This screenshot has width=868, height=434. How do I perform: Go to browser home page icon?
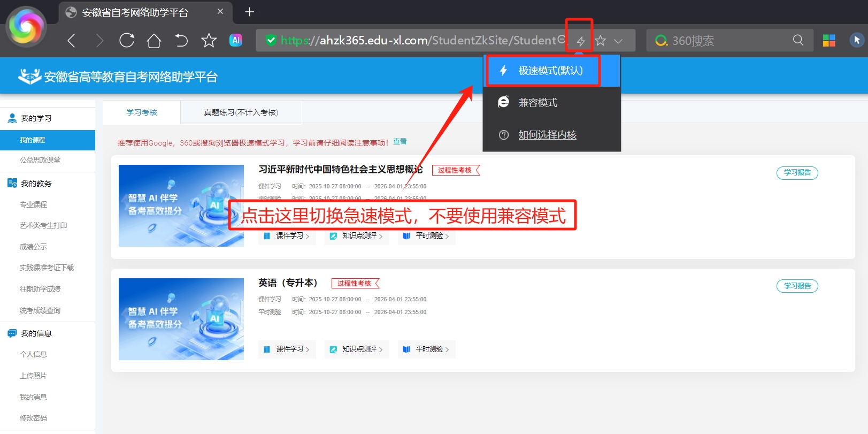tap(154, 41)
